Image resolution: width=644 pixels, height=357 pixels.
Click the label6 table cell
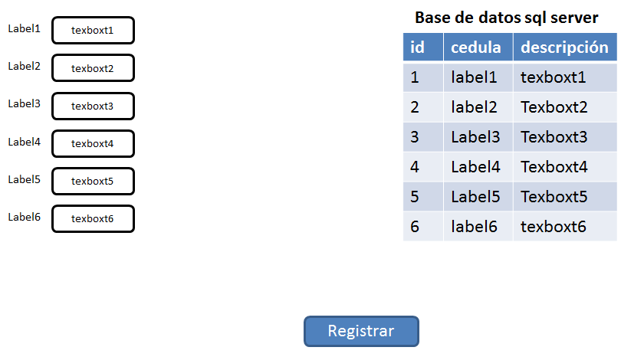tap(478, 227)
